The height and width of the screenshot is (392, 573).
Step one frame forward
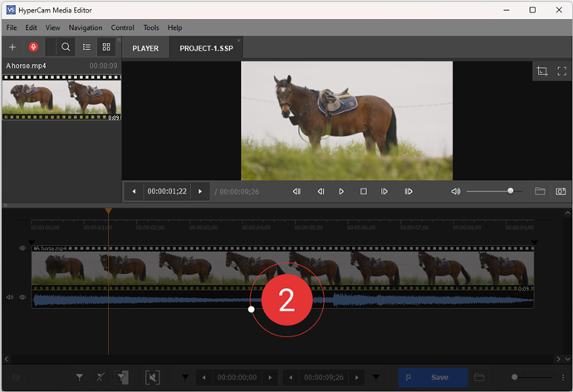tap(384, 192)
